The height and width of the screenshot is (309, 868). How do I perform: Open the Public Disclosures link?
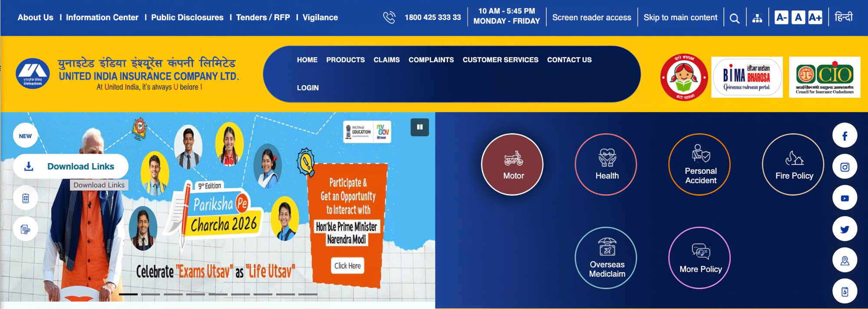[187, 18]
